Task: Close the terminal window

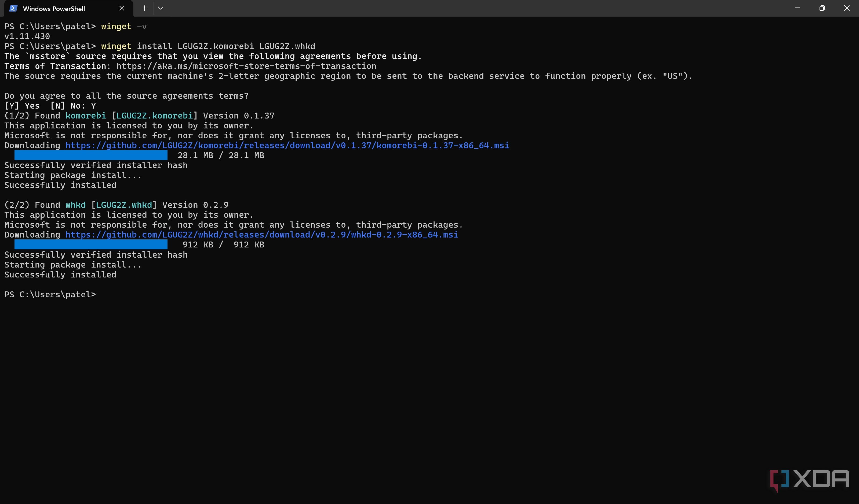Action: [x=847, y=8]
